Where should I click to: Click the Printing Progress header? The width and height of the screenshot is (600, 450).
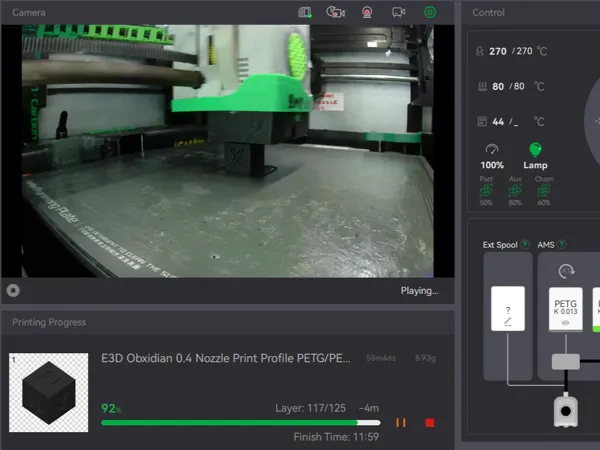coord(49,322)
